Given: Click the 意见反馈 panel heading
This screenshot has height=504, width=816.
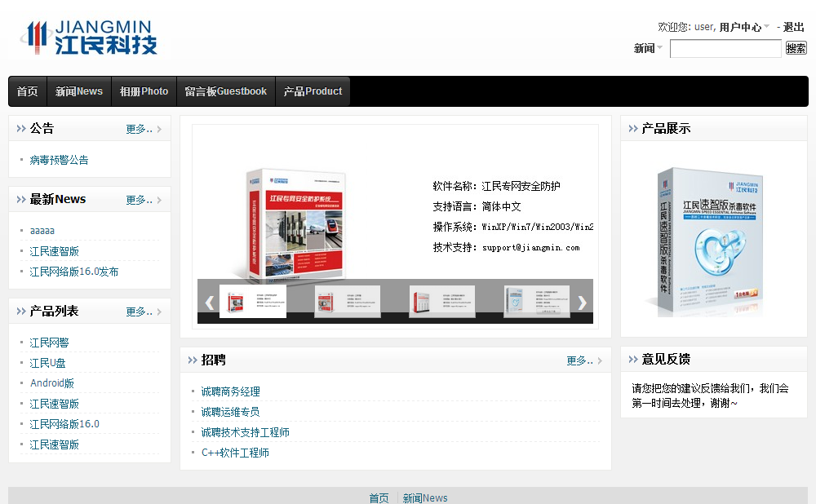Looking at the screenshot, I should point(666,360).
